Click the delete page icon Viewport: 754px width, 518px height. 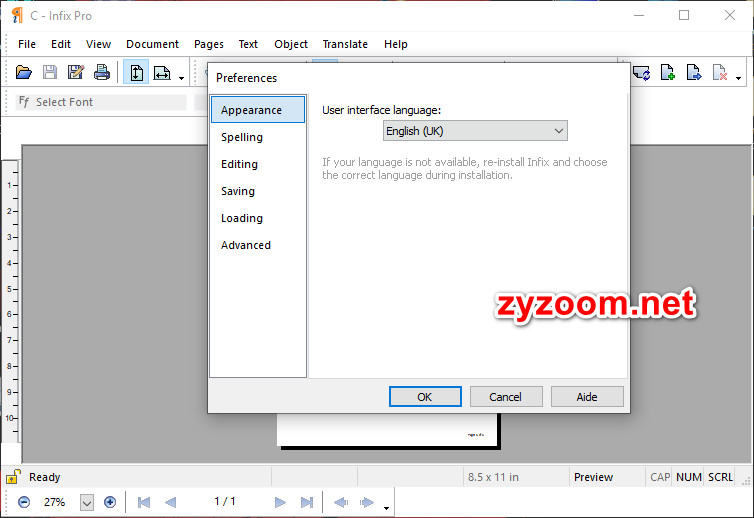click(x=719, y=73)
